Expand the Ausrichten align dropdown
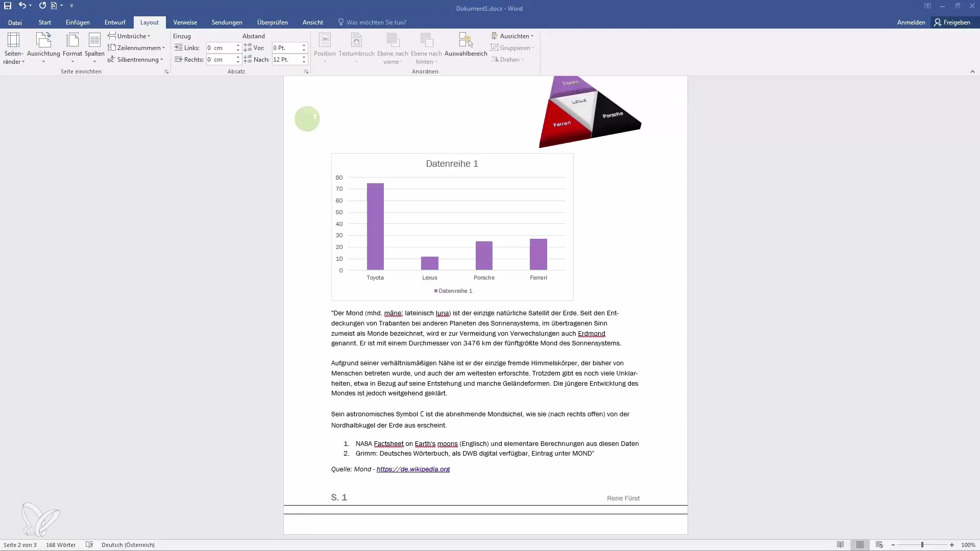 pos(512,36)
